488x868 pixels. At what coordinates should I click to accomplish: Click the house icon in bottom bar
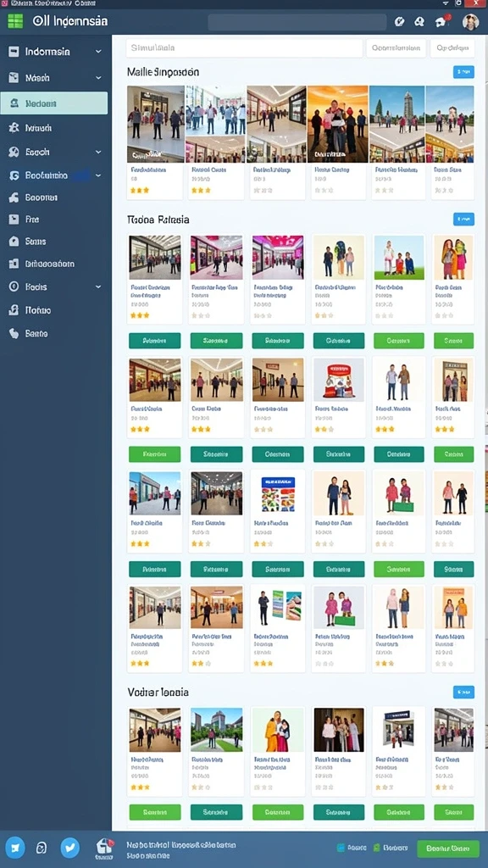(104, 847)
